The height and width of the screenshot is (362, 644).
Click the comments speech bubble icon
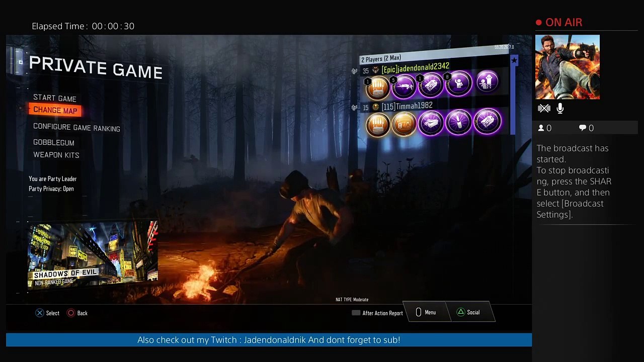(x=583, y=128)
